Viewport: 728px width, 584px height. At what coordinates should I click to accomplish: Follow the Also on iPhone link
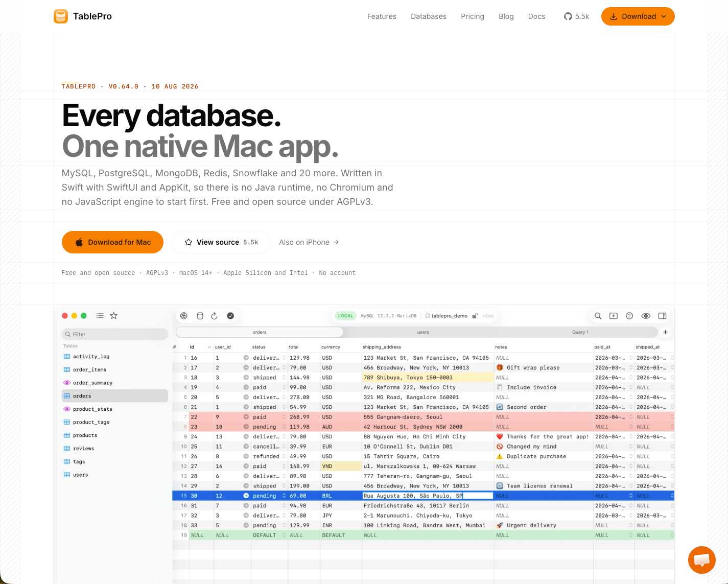tap(309, 242)
